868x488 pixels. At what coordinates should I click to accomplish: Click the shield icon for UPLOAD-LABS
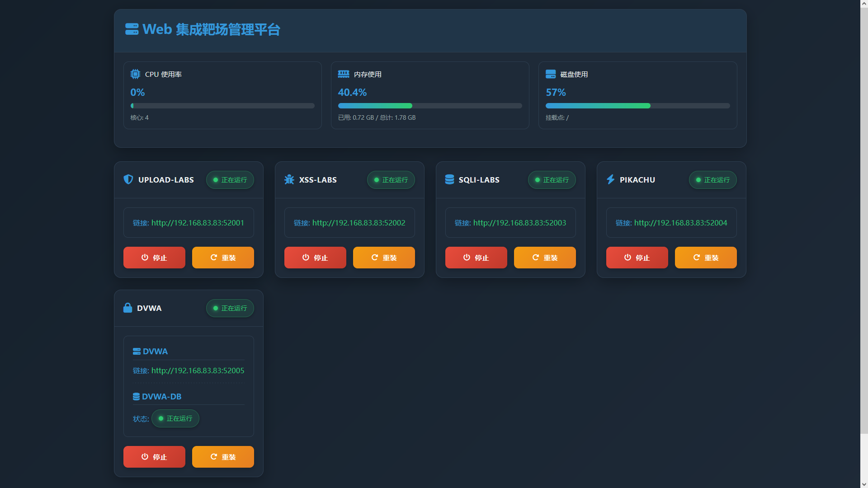click(x=128, y=179)
